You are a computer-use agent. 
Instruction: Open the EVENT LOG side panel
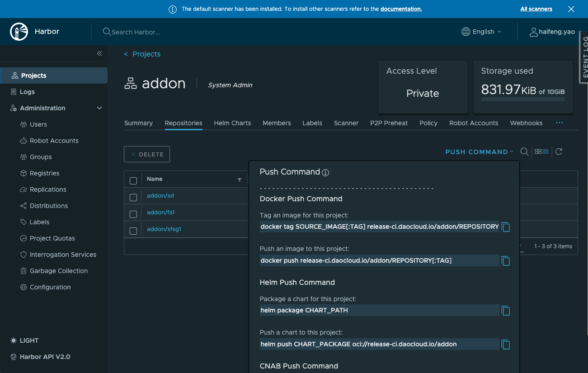pos(584,57)
